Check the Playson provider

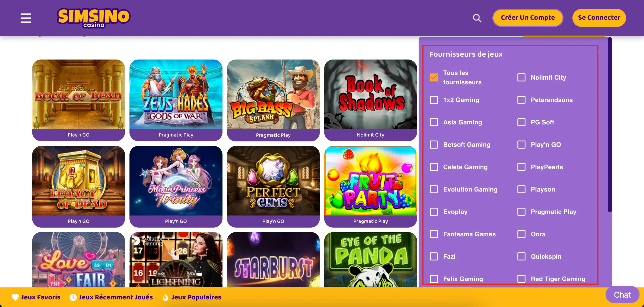click(x=521, y=189)
